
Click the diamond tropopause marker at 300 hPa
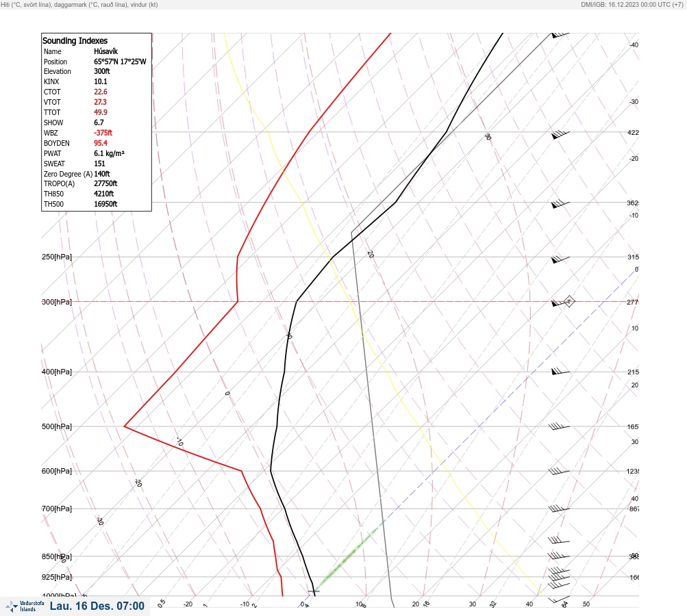(x=569, y=301)
